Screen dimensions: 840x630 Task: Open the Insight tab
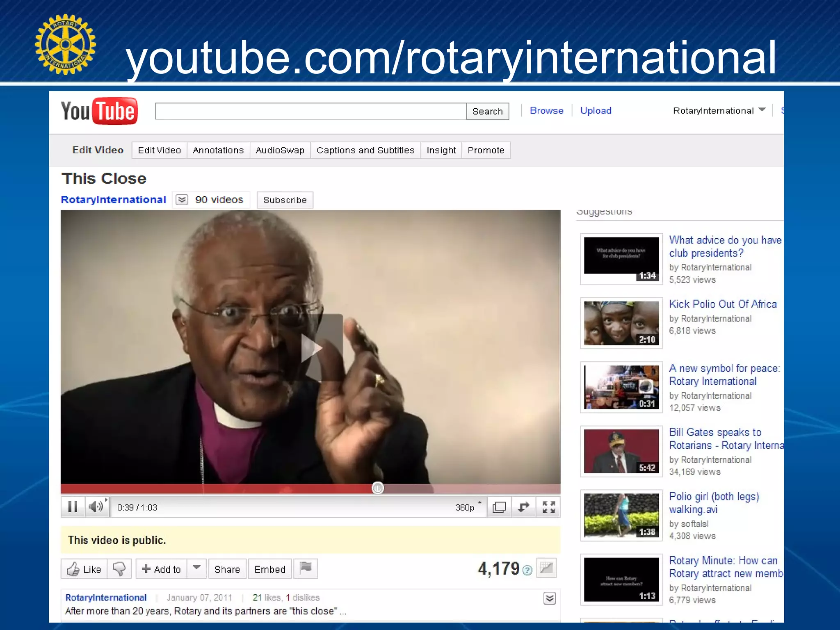[441, 150]
